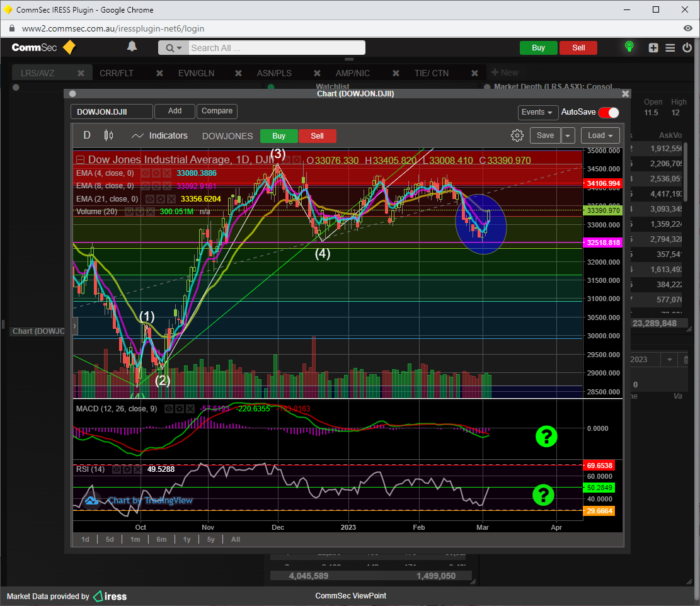The image size is (700, 606).
Task: Click the chart toolbar Sell button
Action: tap(317, 136)
